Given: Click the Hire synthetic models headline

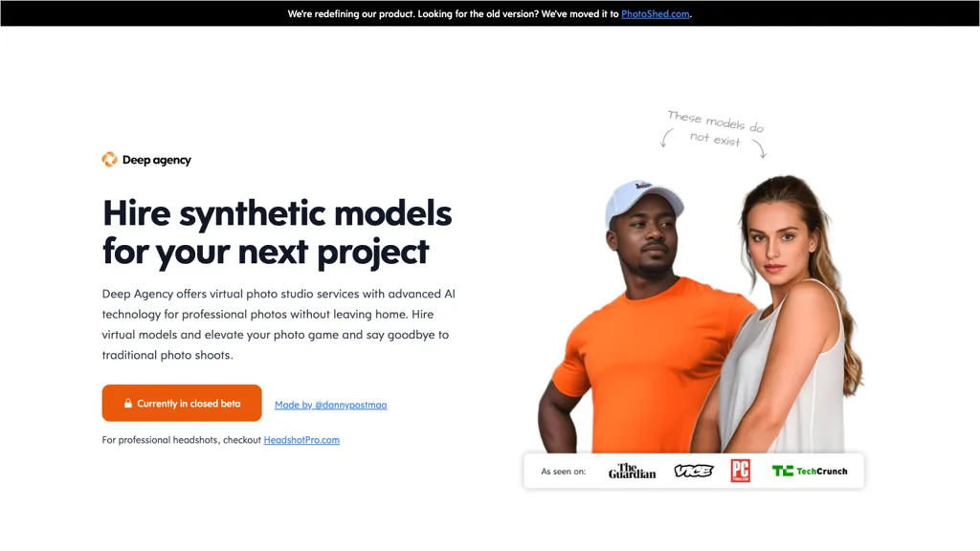Looking at the screenshot, I should [277, 232].
